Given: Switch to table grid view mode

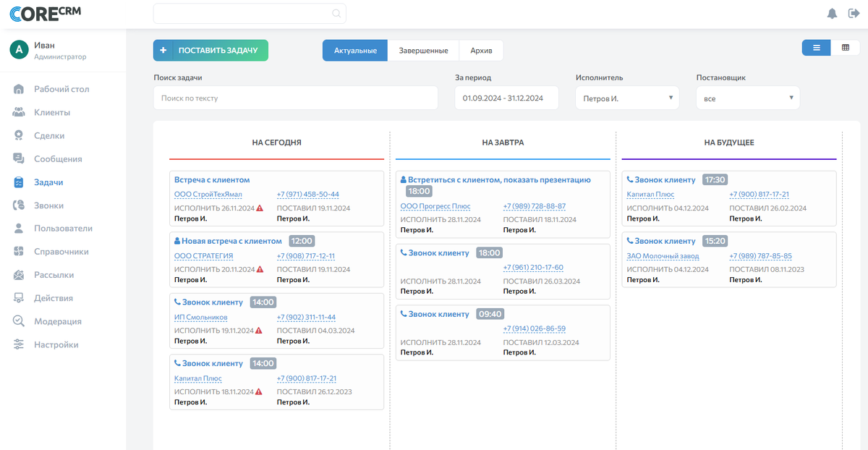Looking at the screenshot, I should [x=846, y=47].
